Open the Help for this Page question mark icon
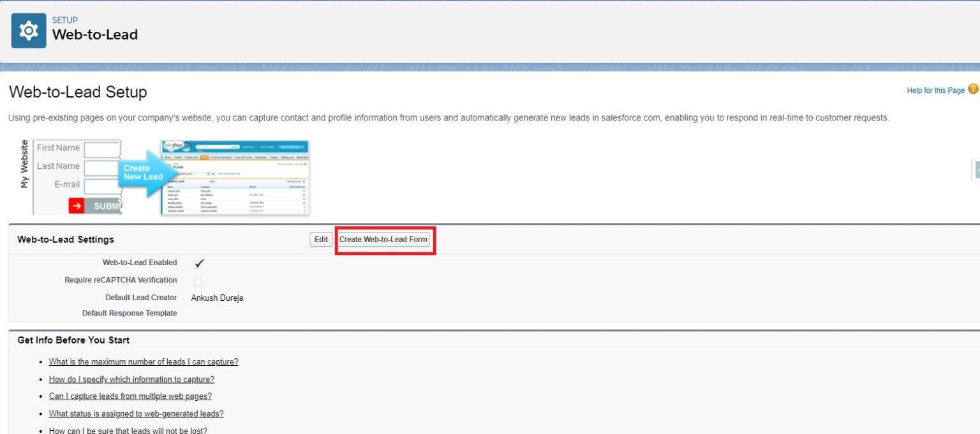 [x=974, y=89]
